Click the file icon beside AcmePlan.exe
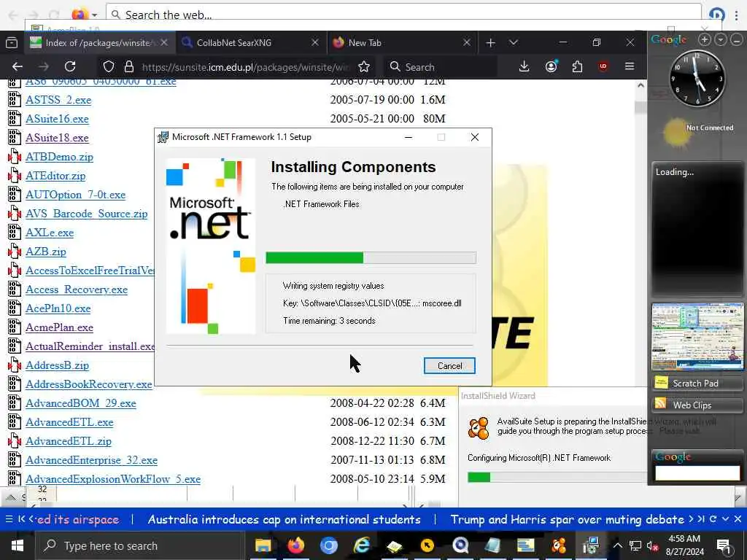The width and height of the screenshot is (747, 560). (15, 327)
